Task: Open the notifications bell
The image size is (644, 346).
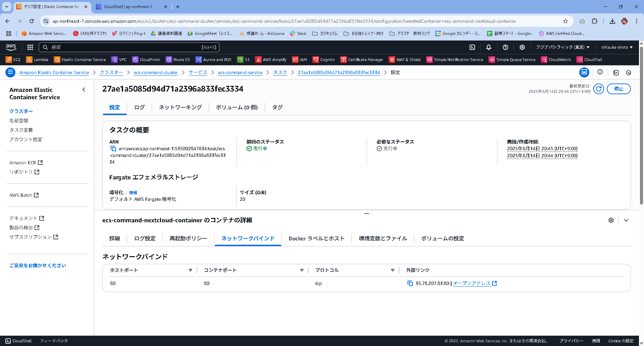Action: [489, 47]
